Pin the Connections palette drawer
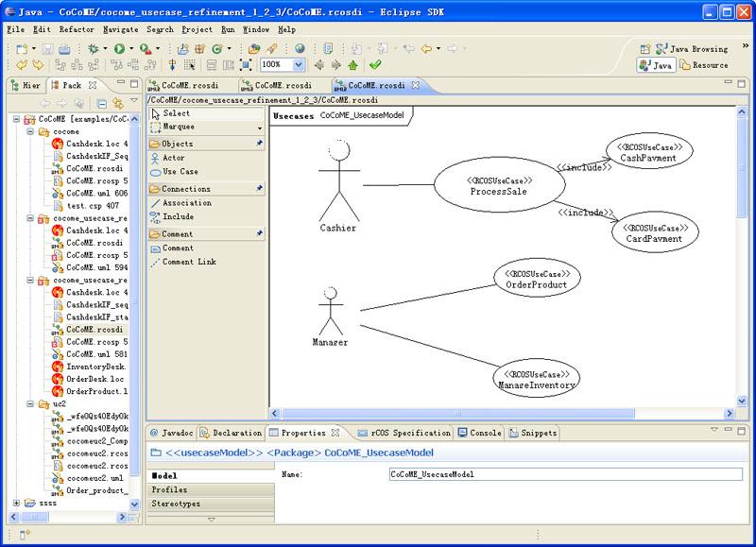 [x=259, y=188]
